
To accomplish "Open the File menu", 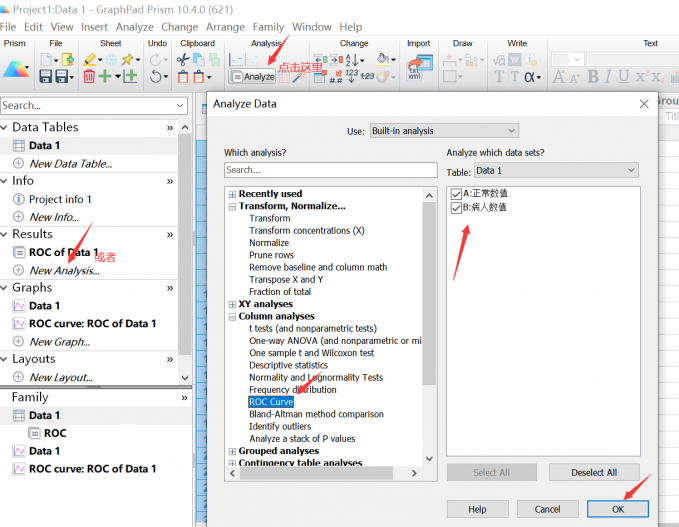I will (x=8, y=27).
